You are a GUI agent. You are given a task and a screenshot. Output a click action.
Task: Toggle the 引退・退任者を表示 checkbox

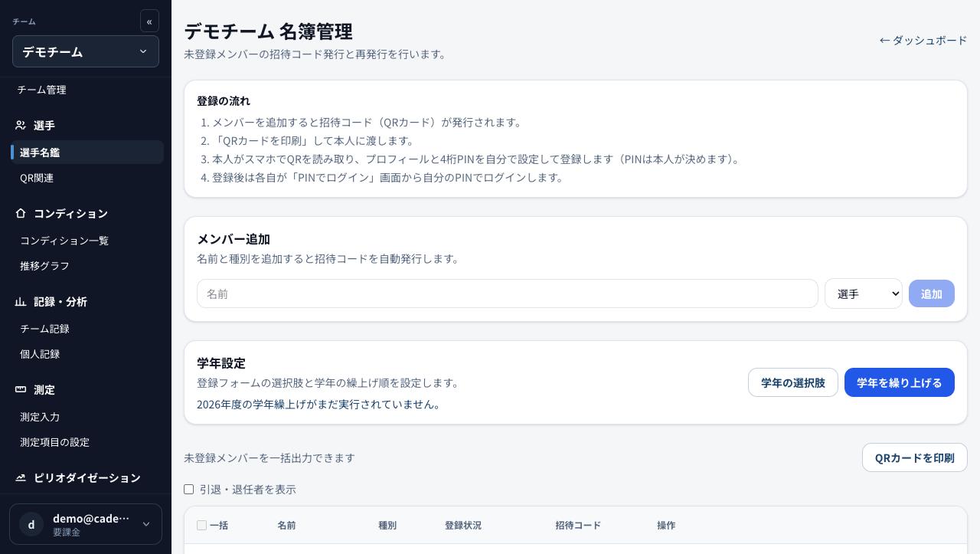coord(188,489)
